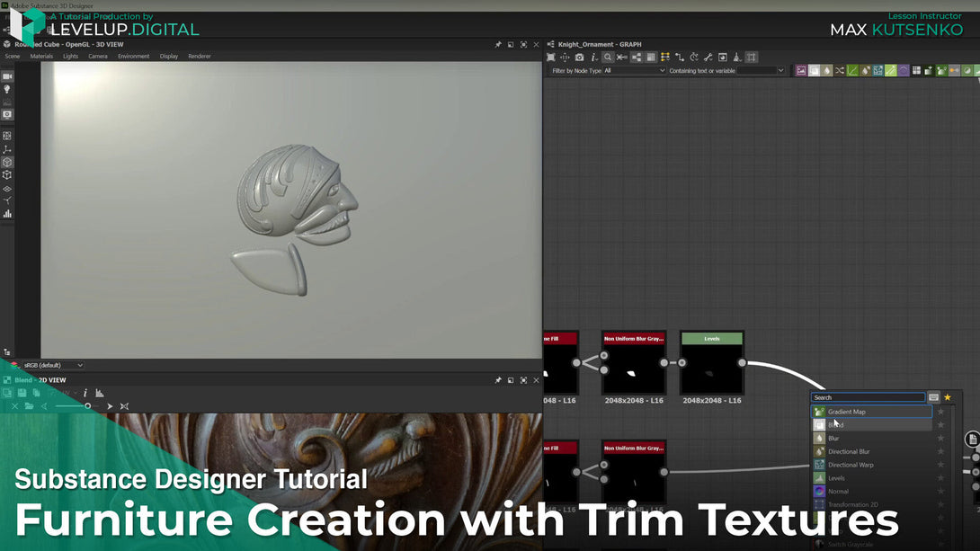Add a Curve node from green palette icon
The image size is (980, 551).
coord(852,71)
